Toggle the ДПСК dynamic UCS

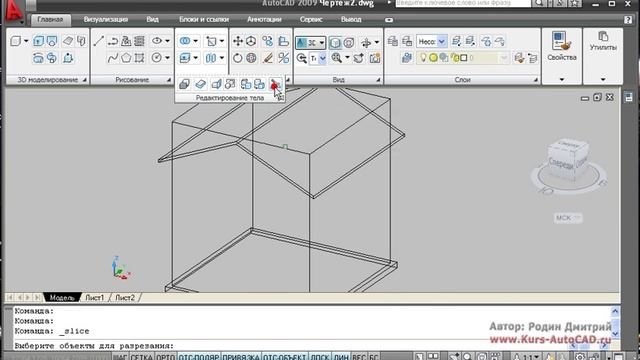(320, 357)
